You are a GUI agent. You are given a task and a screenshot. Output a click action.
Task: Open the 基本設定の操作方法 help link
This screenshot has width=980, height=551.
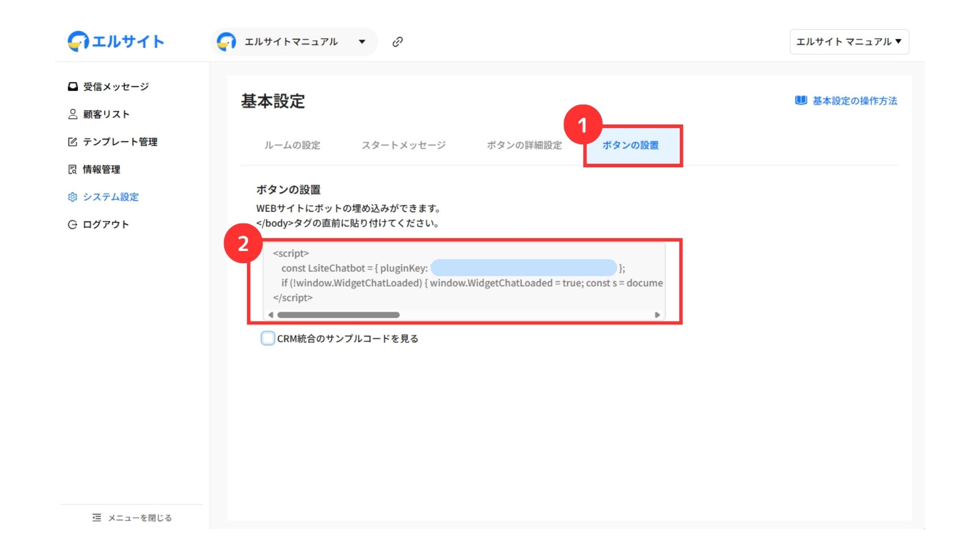pos(854,101)
